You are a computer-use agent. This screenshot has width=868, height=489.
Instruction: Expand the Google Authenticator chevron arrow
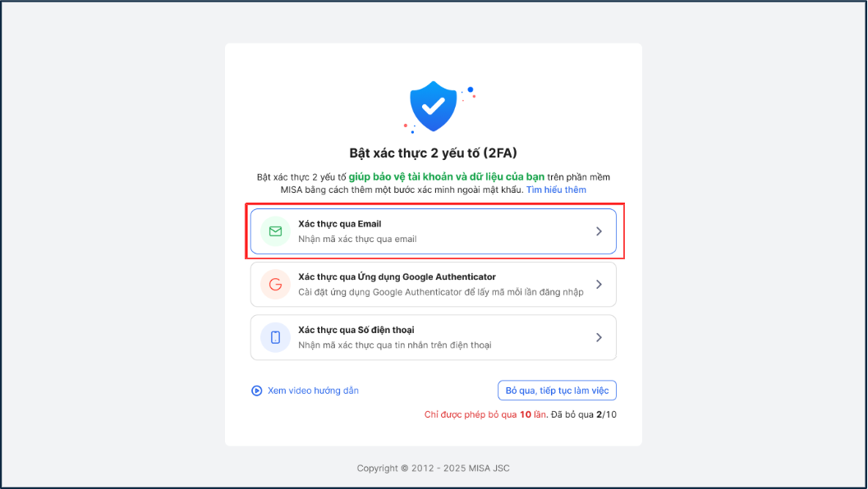599,285
